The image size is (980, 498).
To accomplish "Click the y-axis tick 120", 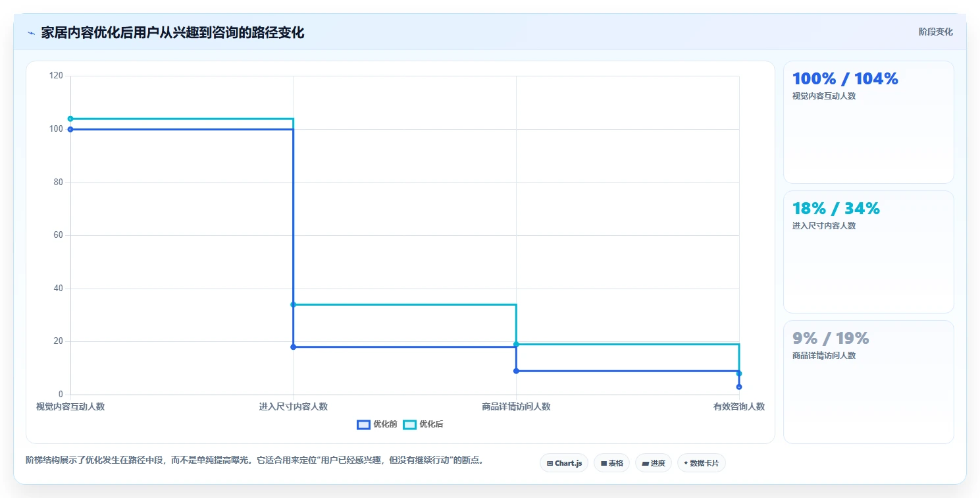I will click(x=56, y=76).
